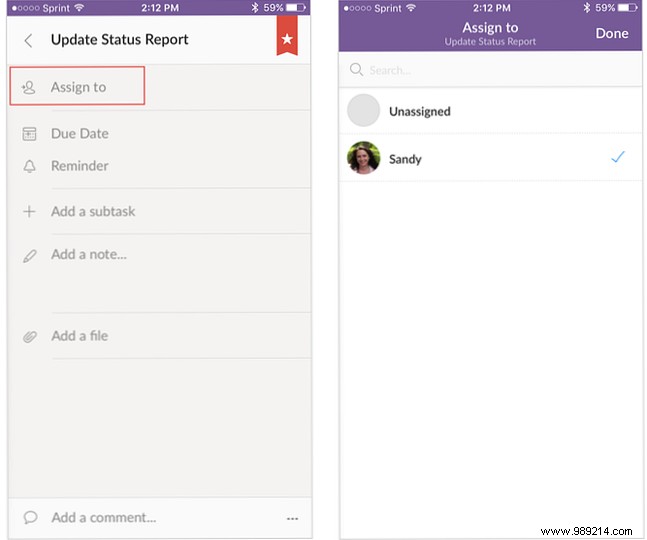Tap the Update Status Report task title
Screen dimensions: 647x540
(119, 41)
